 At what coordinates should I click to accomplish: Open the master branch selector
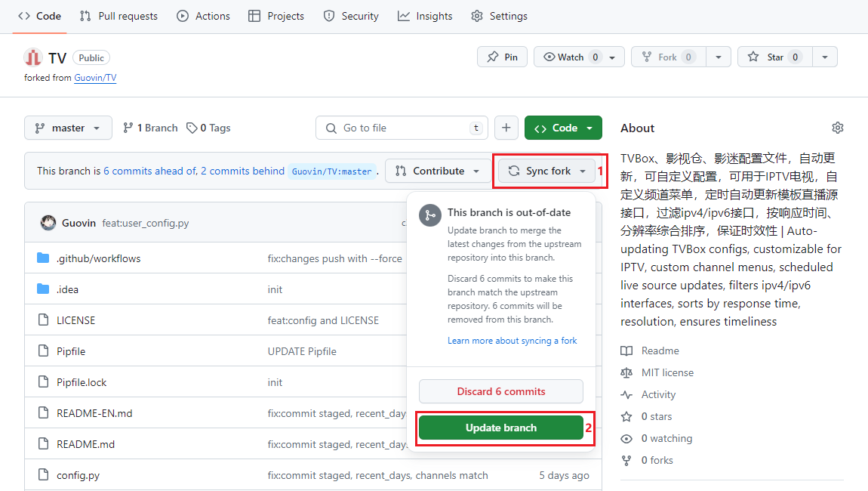(68, 128)
